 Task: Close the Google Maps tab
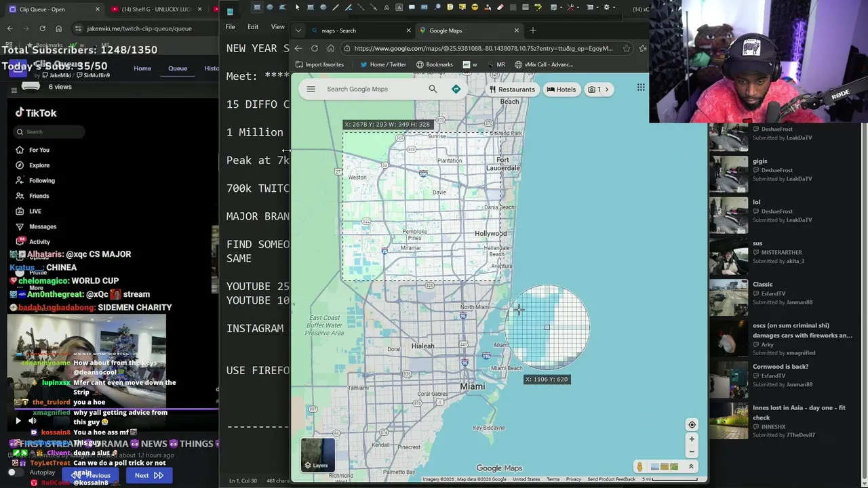tap(517, 30)
